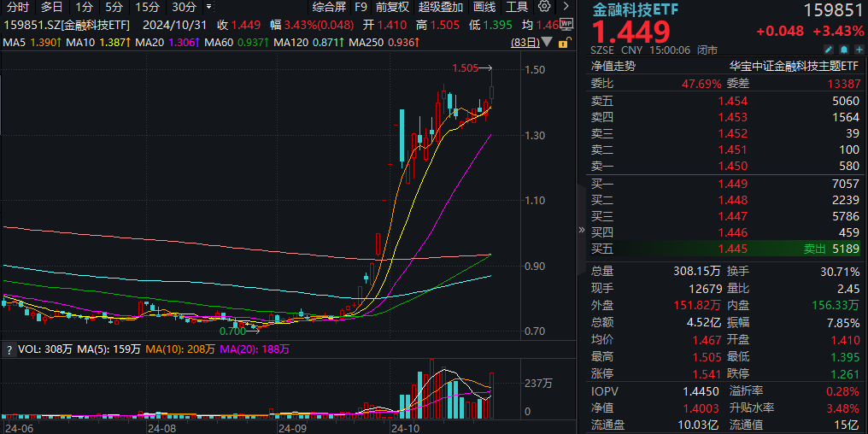Screen dimensions: 868x434
Task: Open more timeframe options dropdown arrow
Action: (208, 7)
